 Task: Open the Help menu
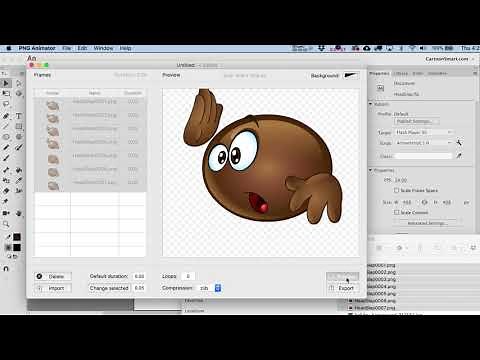point(125,48)
